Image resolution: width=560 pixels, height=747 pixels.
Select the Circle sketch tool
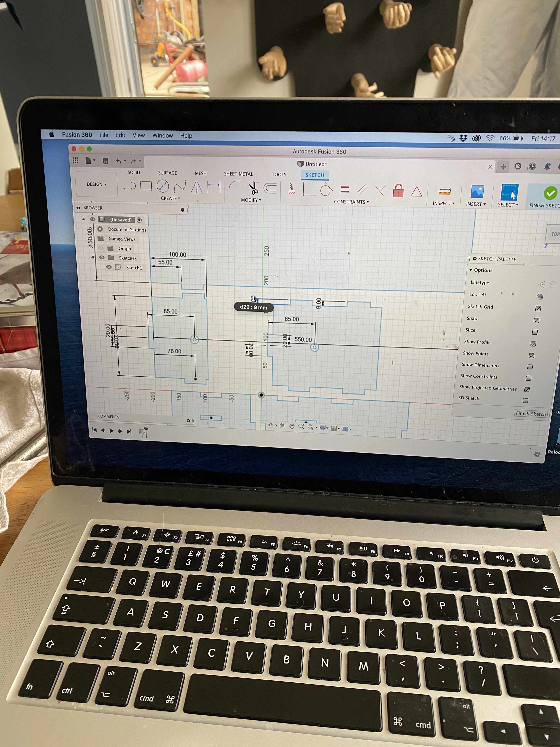(163, 186)
